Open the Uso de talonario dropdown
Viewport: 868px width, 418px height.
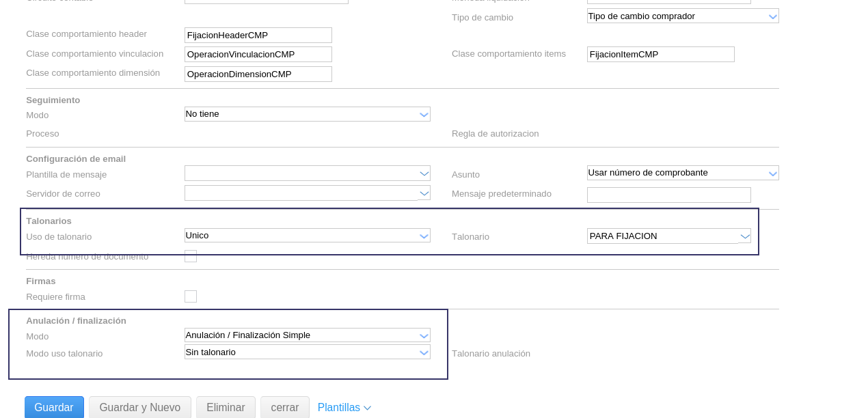pos(307,236)
